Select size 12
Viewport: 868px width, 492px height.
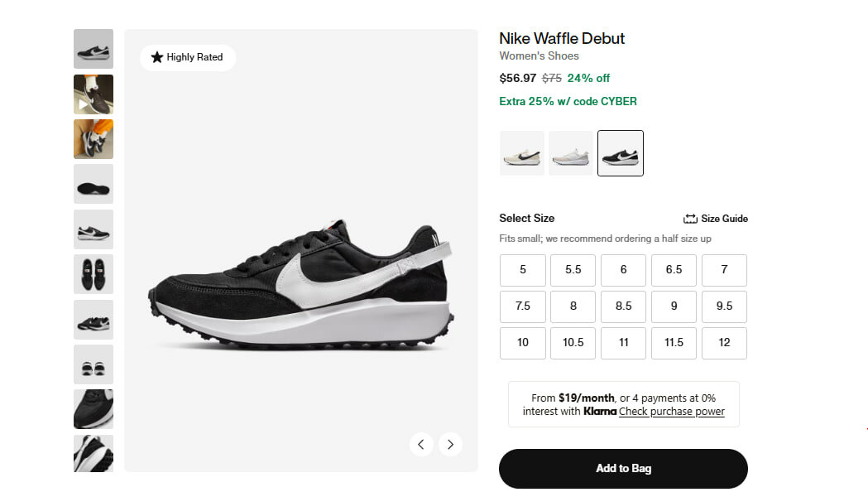(724, 343)
